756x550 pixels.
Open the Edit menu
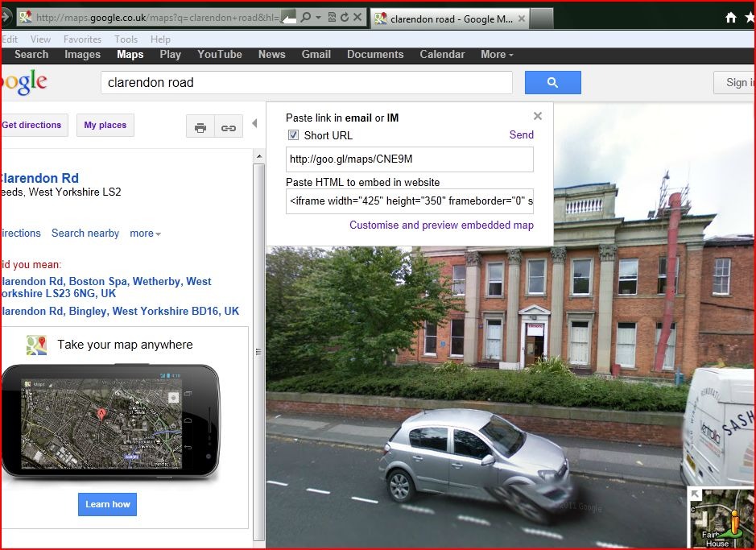[10, 39]
